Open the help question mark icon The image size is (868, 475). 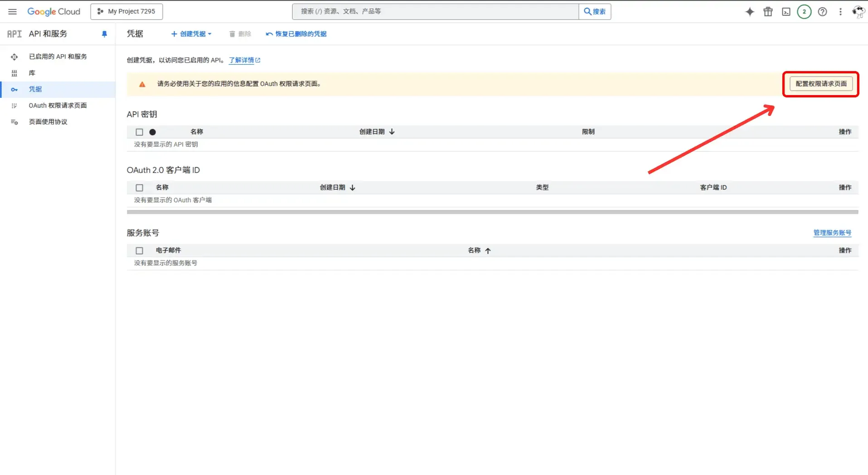(822, 12)
